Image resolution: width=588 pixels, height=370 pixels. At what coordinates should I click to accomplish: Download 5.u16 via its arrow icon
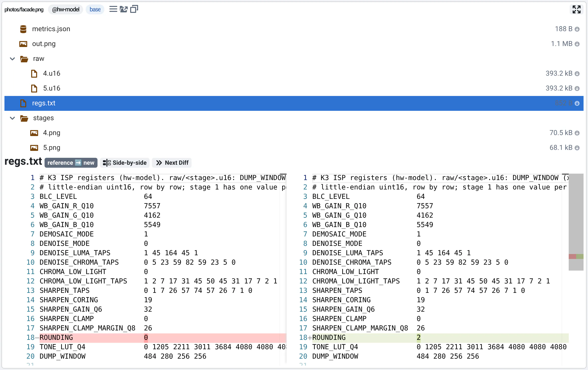tap(577, 89)
